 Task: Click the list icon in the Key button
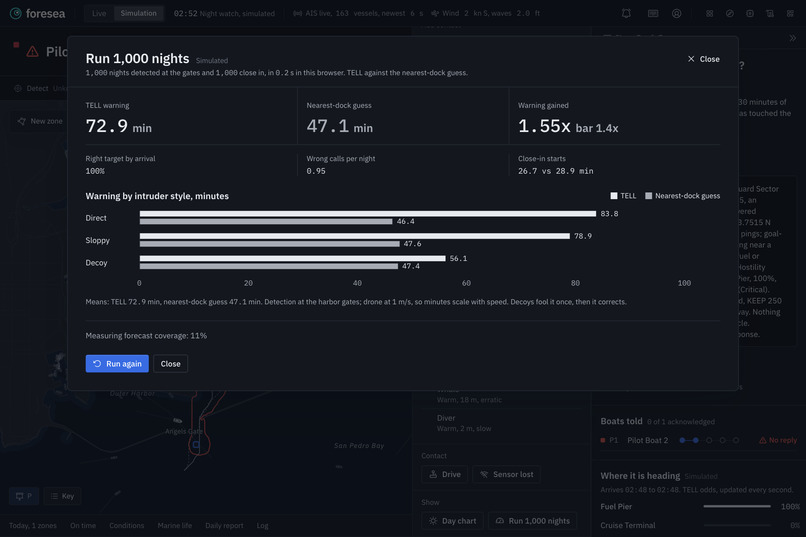54,496
